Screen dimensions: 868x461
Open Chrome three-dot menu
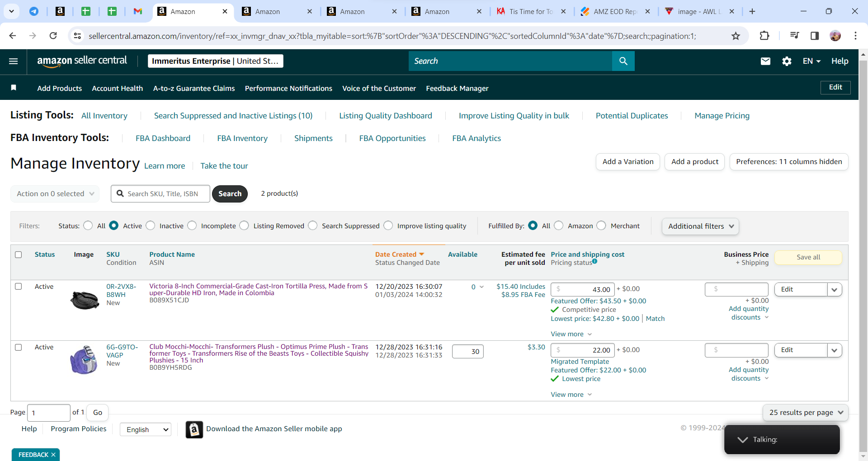tap(855, 36)
